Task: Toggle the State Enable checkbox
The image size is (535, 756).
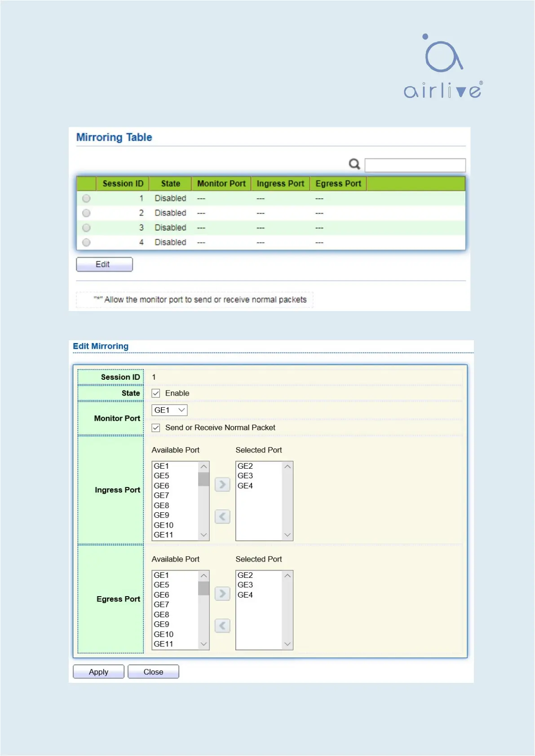Action: tap(156, 393)
